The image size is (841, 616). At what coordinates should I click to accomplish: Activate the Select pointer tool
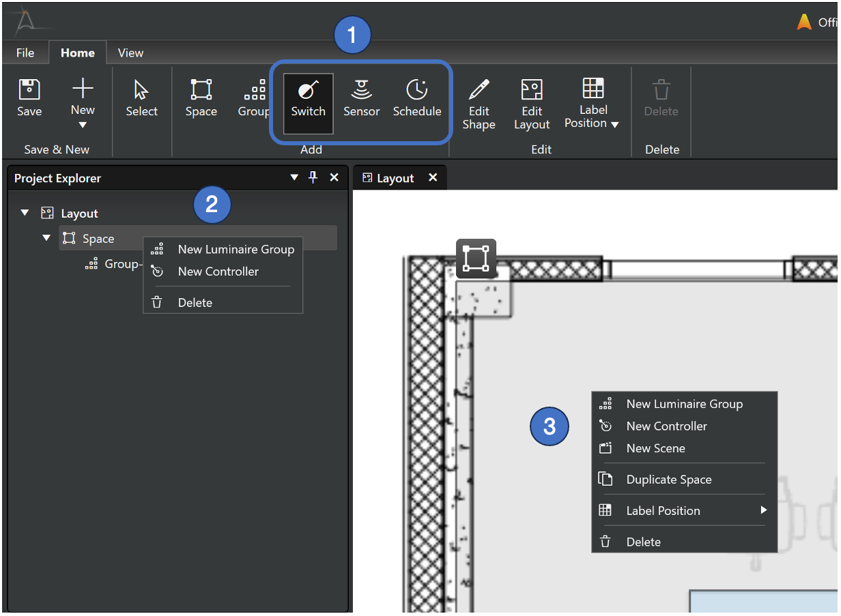tap(141, 98)
